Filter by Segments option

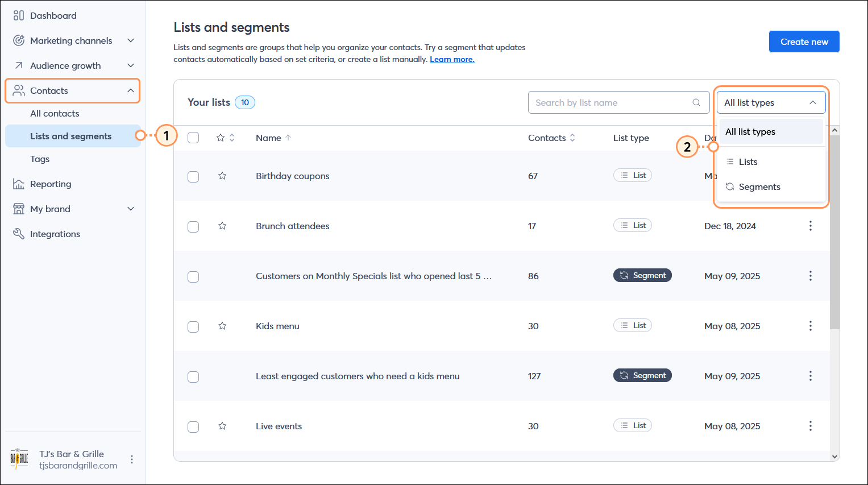771,186
